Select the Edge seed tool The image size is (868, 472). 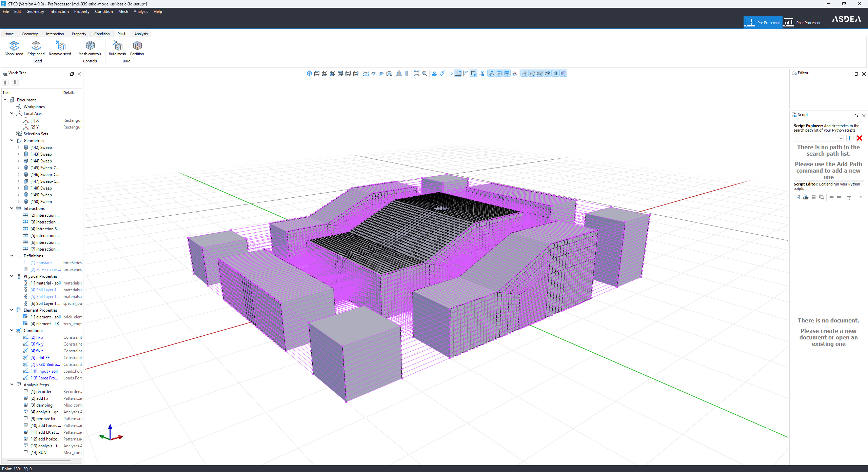point(36,48)
